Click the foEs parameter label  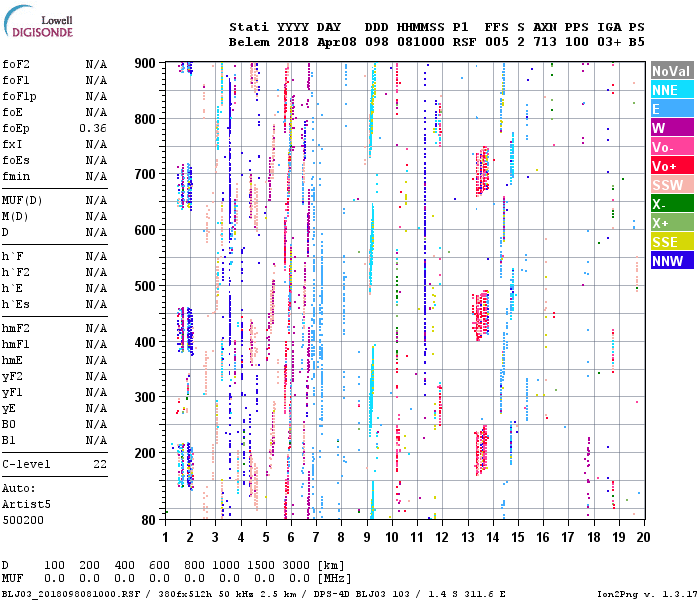16,160
